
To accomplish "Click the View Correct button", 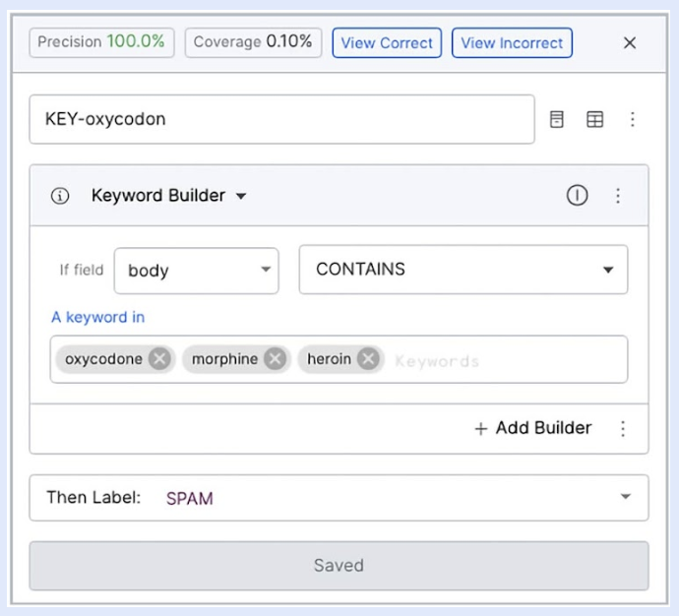I will [387, 42].
